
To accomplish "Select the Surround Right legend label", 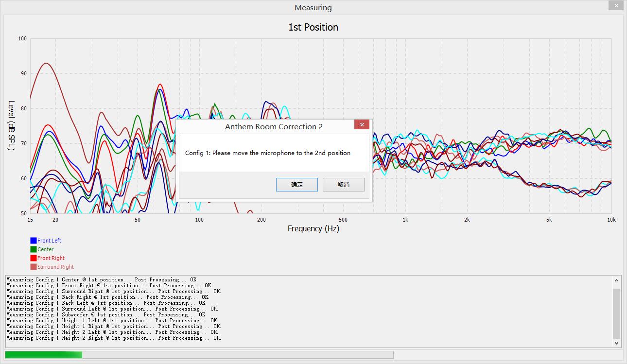I will (56, 267).
